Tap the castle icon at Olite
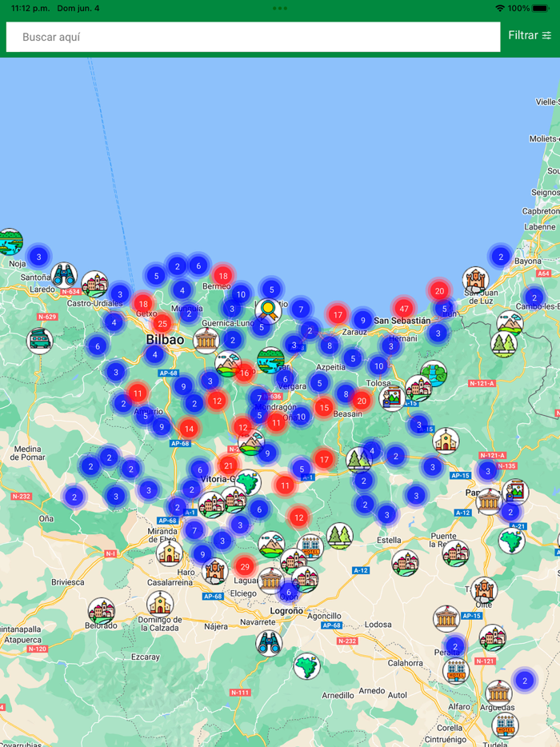560x747 pixels. point(484,590)
